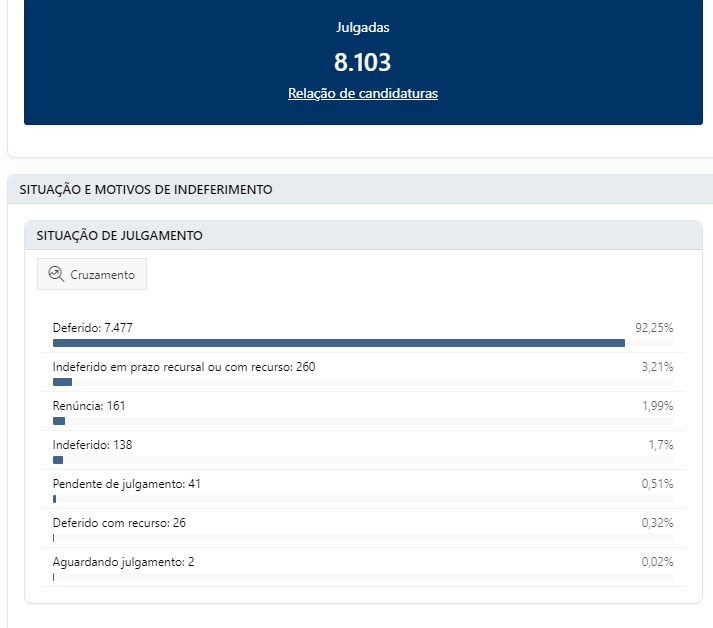
Task: Click the Deferido: 7.477 label
Action: coord(93,327)
